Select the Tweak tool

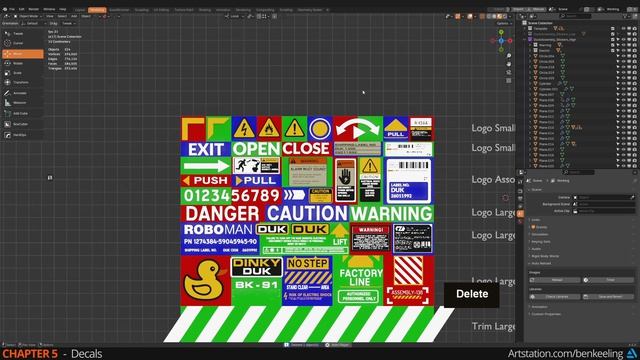point(22,33)
